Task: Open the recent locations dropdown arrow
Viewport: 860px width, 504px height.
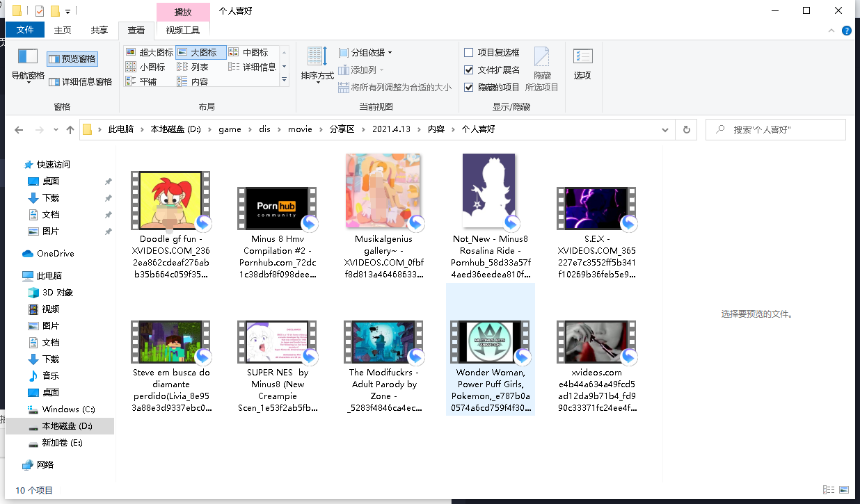Action: (x=56, y=130)
